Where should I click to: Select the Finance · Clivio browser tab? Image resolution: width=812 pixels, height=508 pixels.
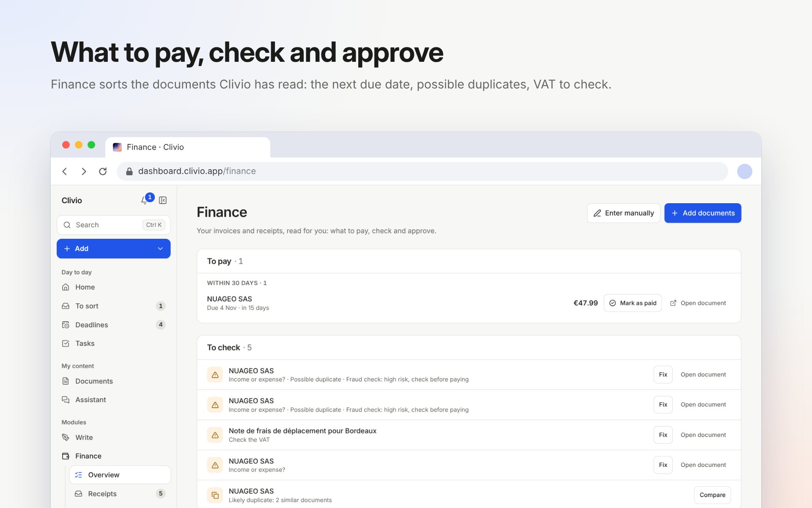188,147
